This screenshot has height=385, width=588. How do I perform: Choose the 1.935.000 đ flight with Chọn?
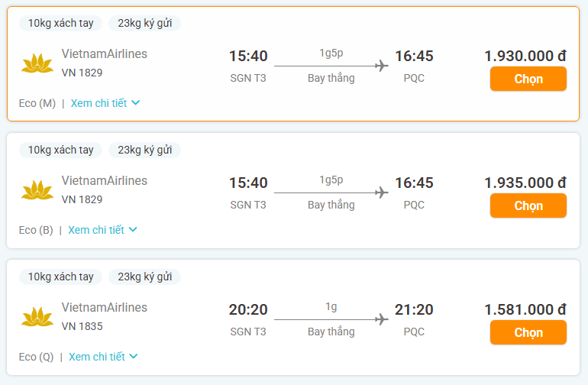coord(528,205)
